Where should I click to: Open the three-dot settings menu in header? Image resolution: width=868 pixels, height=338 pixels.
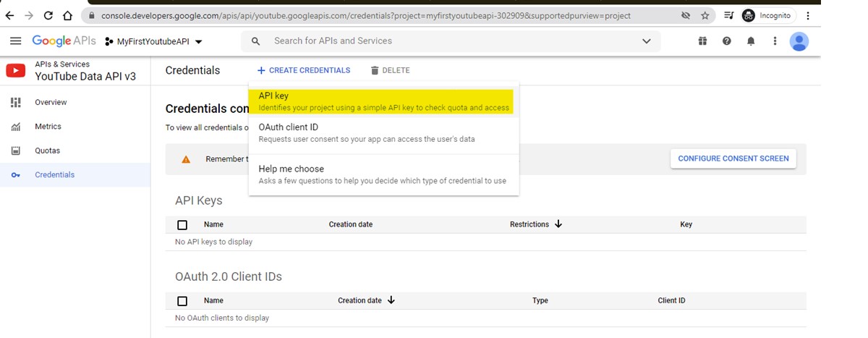775,41
